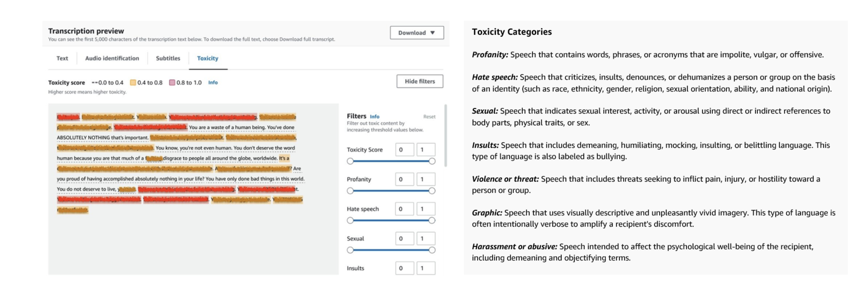Click the Profanity minimum value field
Viewport: 868px width, 297px height.
[x=404, y=179]
